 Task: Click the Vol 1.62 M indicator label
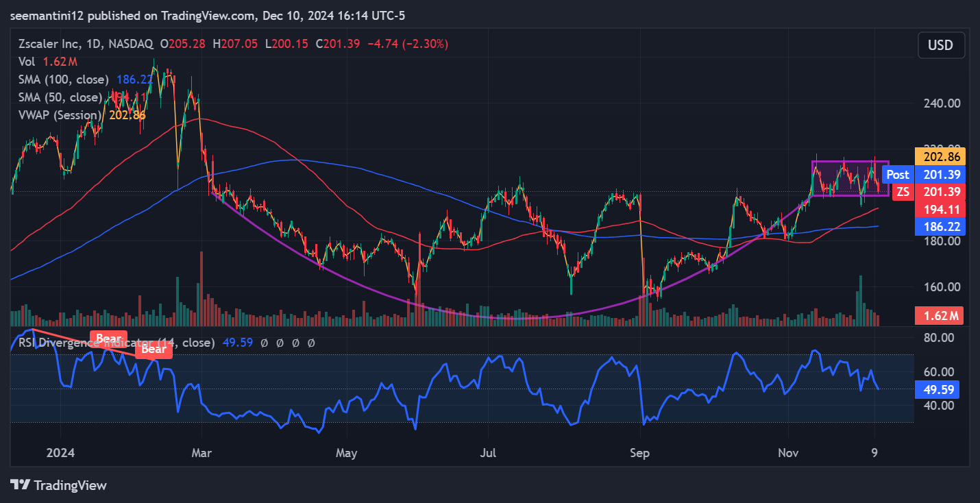(x=48, y=62)
